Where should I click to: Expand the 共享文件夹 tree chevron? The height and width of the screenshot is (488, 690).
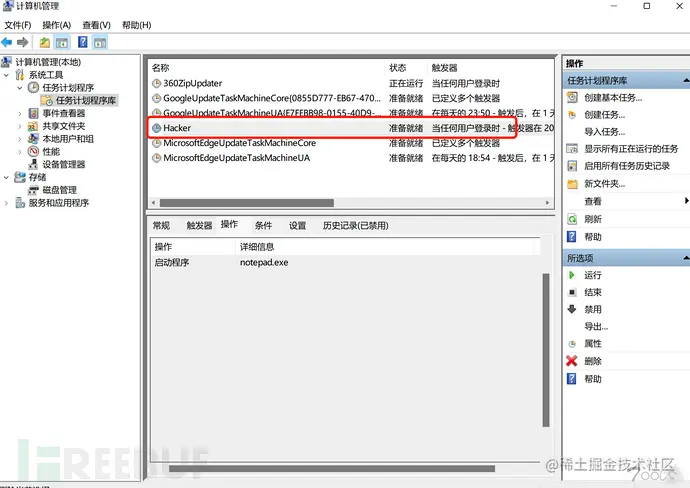click(x=20, y=126)
